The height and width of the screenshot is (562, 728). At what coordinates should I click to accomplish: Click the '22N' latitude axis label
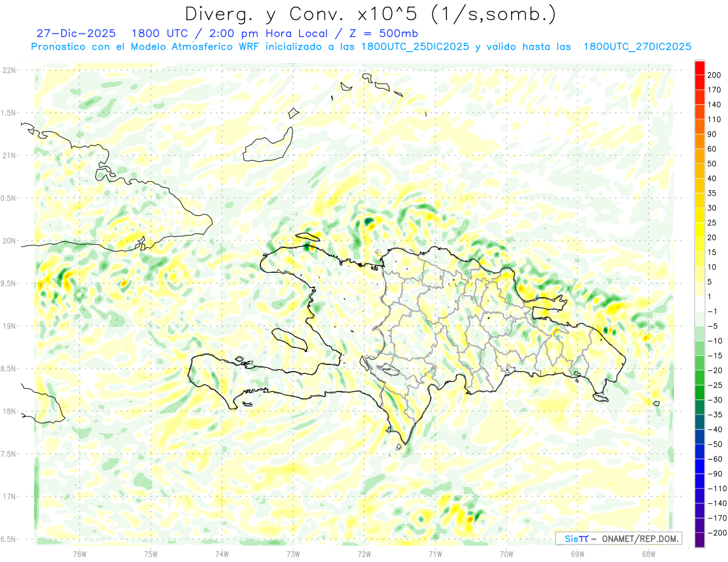click(x=8, y=70)
